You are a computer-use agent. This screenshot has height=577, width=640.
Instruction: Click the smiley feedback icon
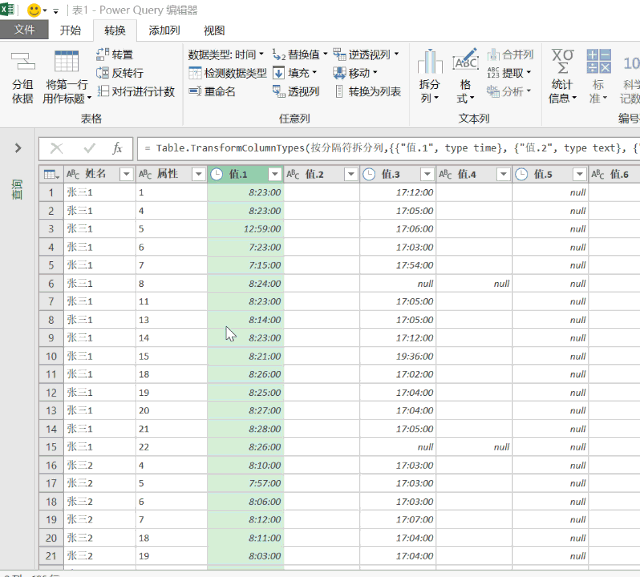pos(34,10)
